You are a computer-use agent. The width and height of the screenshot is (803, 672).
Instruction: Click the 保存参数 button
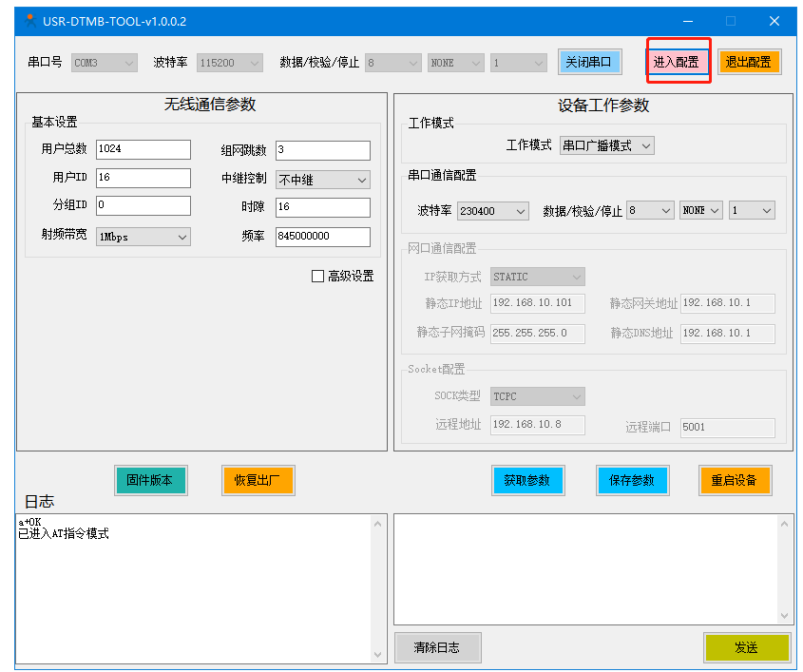632,480
